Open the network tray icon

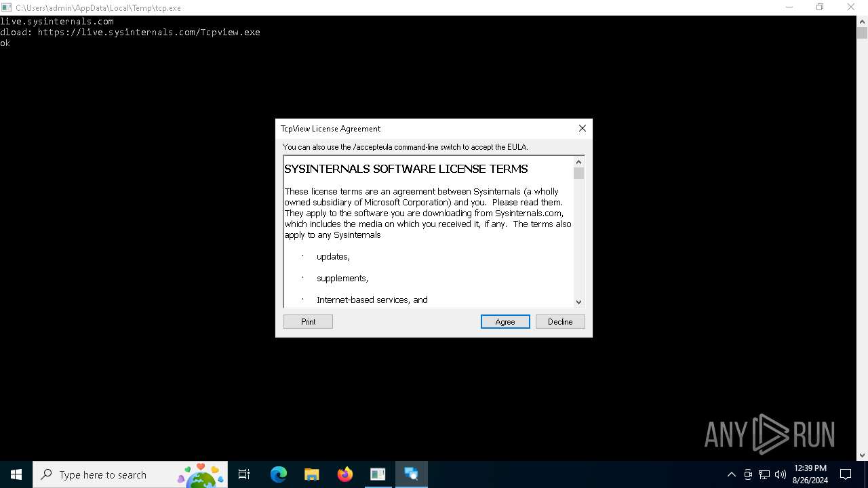(764, 474)
